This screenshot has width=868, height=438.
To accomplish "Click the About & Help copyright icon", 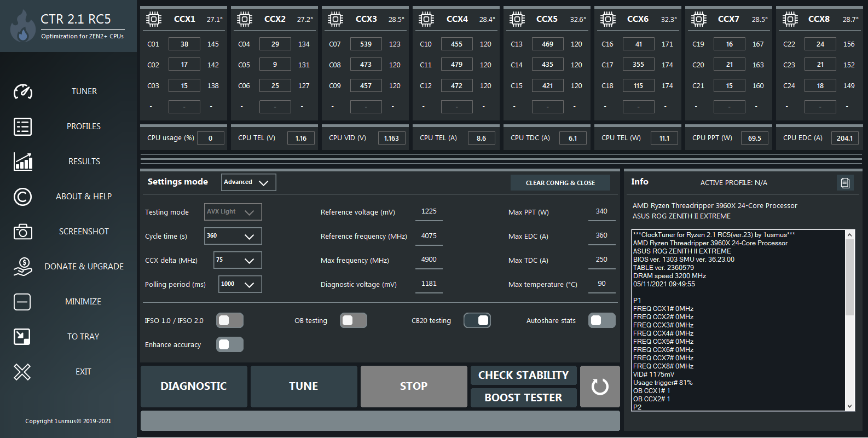I will tap(22, 197).
